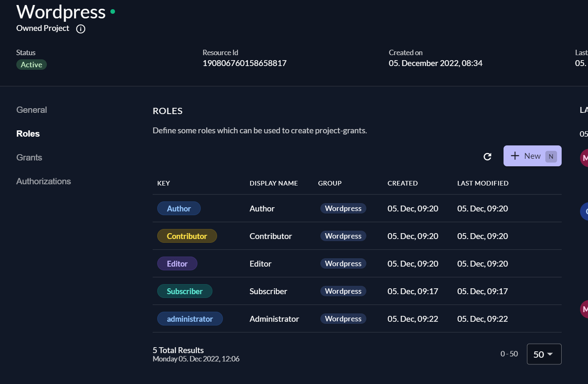The height and width of the screenshot is (384, 588).
Task: Click the Wordpress group chip in the Editor row
Action: 343,264
